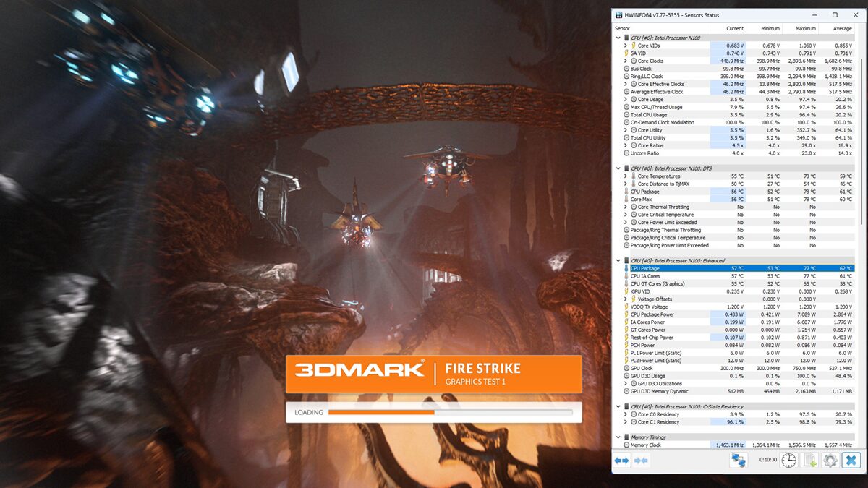The image size is (868, 488).
Task: Click the round icon beside GPU Clock
Action: pos(626,368)
